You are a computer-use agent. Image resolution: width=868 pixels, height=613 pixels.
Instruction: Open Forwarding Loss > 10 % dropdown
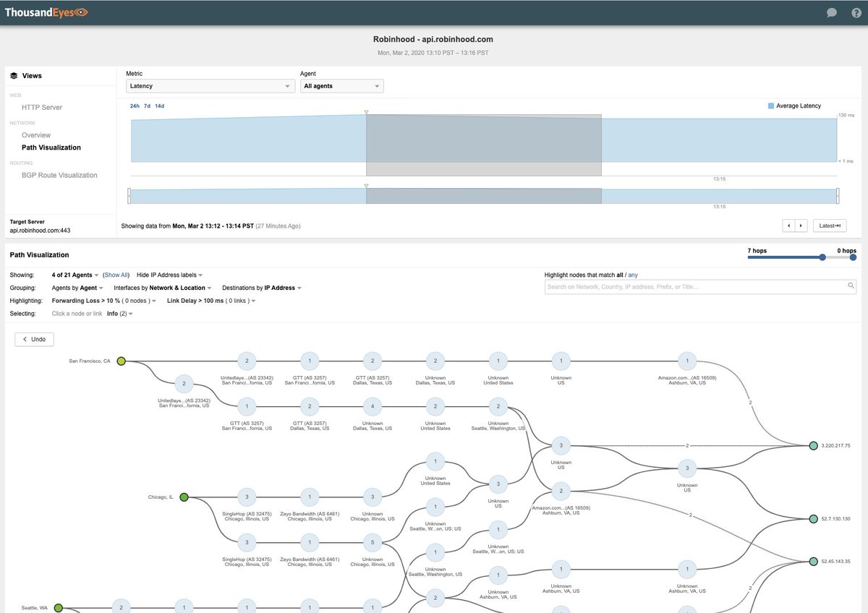[x=105, y=300]
